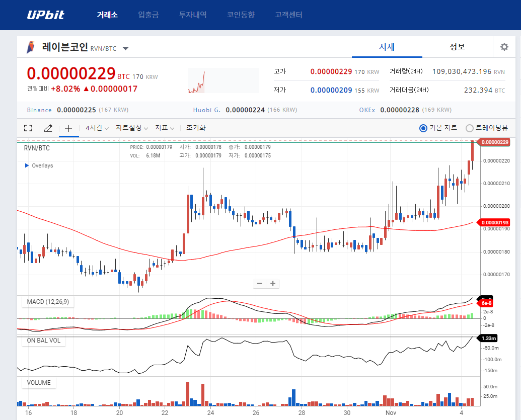Expand the Overlays triangle
The height and width of the screenshot is (420, 521).
[x=27, y=165]
